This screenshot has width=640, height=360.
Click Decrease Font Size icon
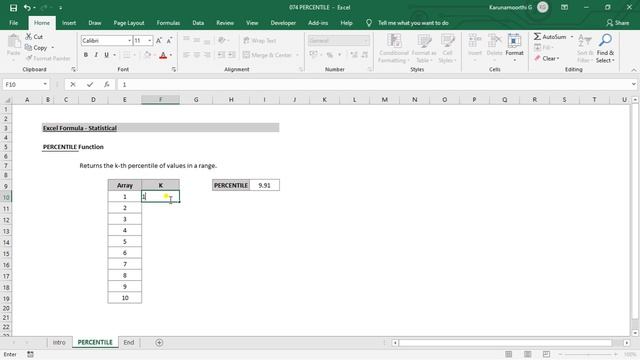click(x=169, y=40)
